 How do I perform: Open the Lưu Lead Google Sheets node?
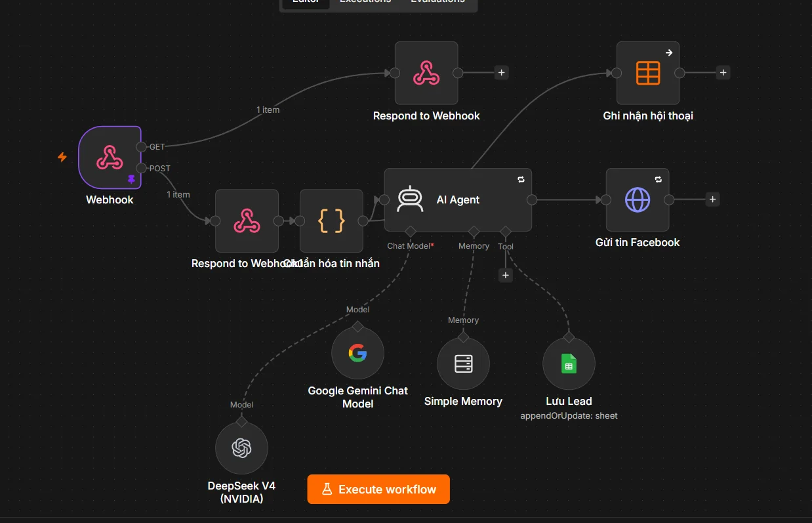[x=569, y=364]
